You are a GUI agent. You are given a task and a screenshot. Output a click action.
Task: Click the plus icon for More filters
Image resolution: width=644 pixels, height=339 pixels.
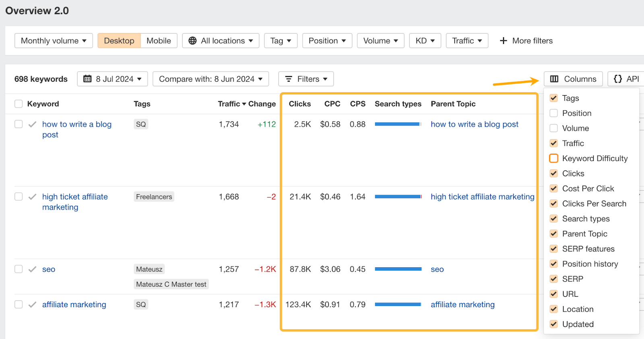click(x=503, y=41)
